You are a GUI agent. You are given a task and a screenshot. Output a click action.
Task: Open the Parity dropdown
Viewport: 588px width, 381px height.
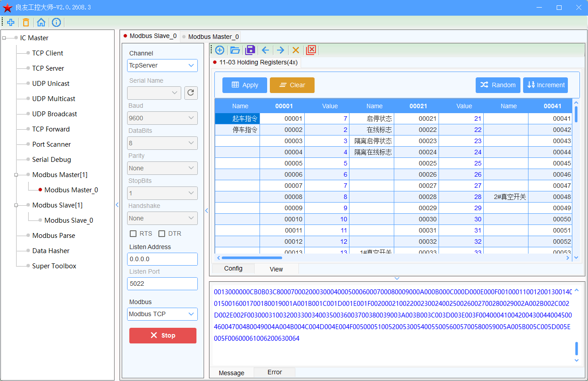[162, 168]
